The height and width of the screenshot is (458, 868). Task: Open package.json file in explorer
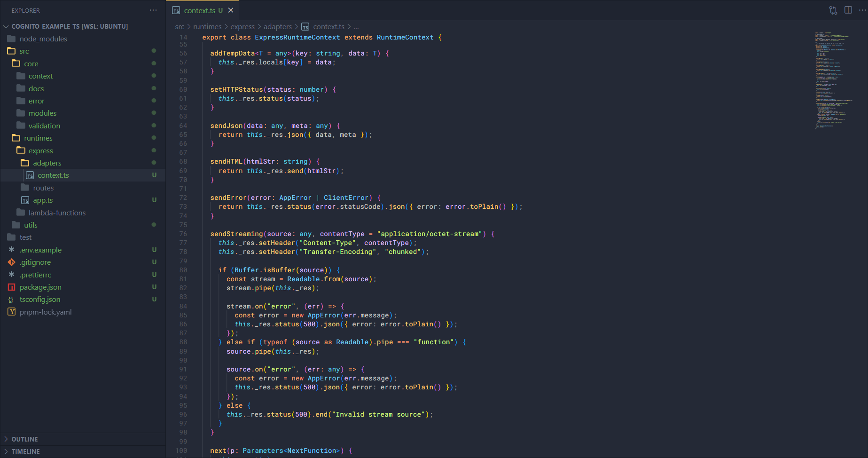tap(40, 287)
